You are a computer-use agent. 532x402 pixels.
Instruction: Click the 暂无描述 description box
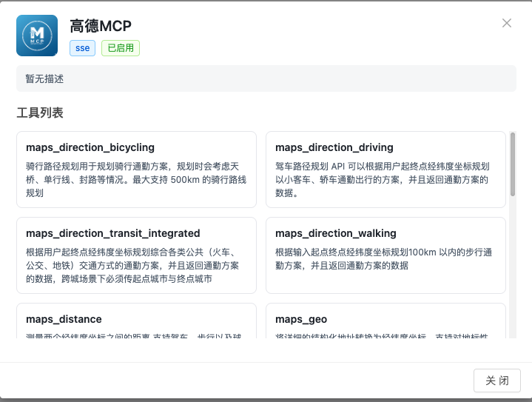point(266,78)
